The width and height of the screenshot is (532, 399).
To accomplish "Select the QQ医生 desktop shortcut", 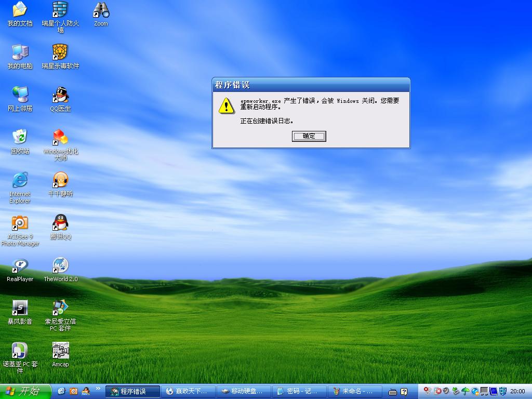I will pyautogui.click(x=60, y=99).
